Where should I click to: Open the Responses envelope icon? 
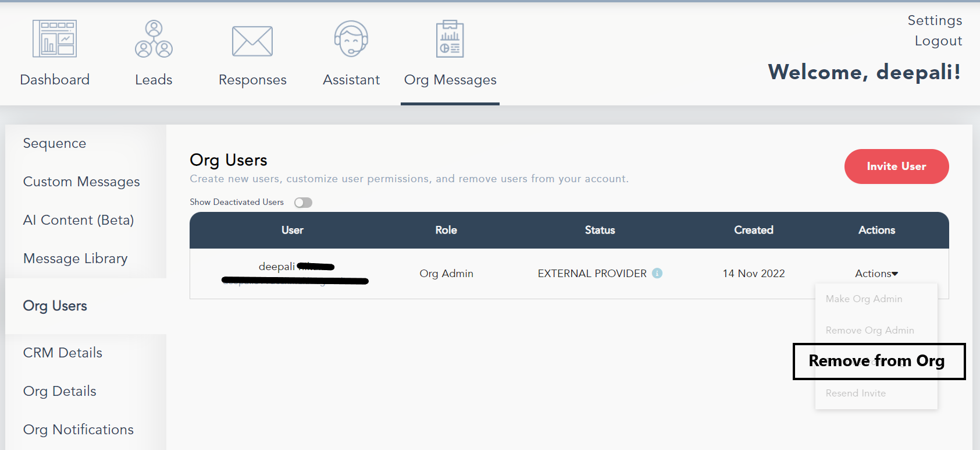click(252, 41)
